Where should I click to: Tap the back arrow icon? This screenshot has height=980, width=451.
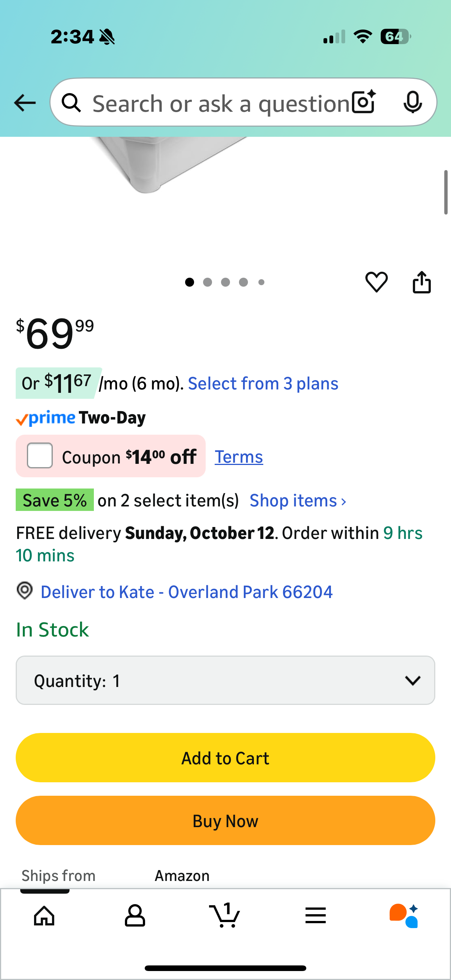click(x=25, y=103)
